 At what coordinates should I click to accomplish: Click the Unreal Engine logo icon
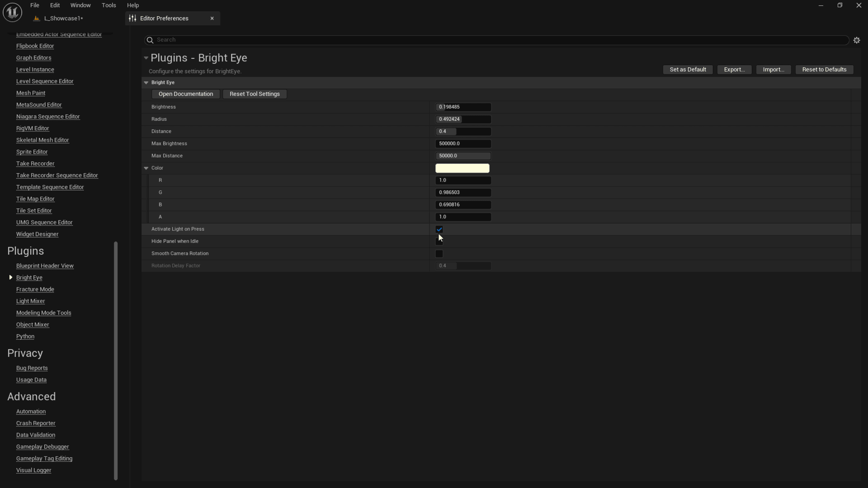tap(12, 12)
